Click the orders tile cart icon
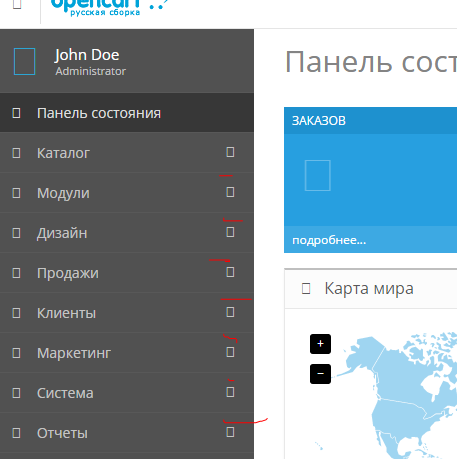Viewport: 457px width, 459px height. pyautogui.click(x=318, y=175)
